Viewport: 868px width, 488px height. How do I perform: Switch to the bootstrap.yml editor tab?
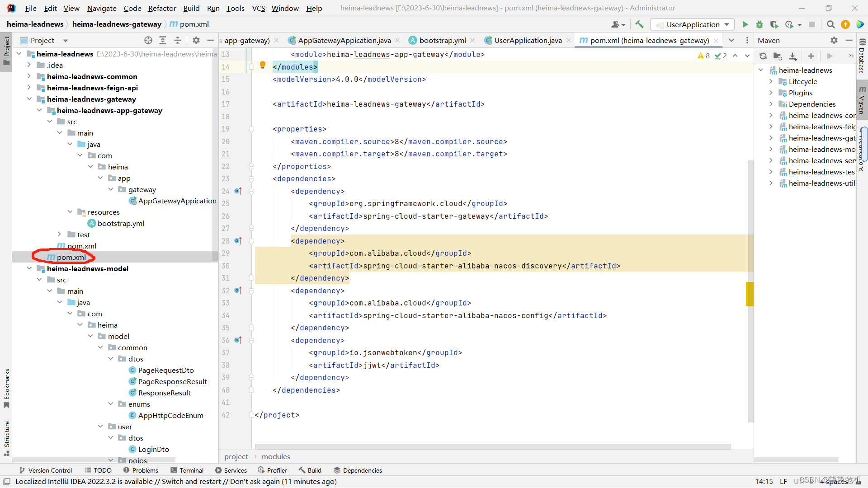[x=442, y=40]
